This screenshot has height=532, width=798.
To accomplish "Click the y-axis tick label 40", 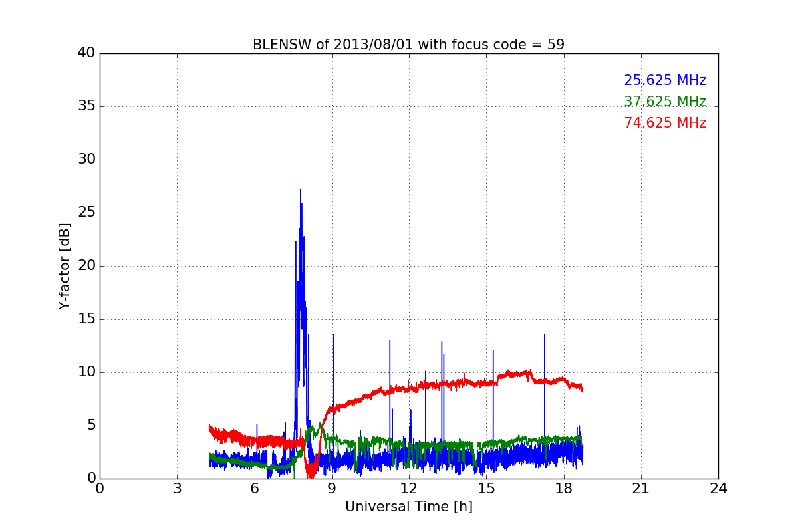I will (86, 53).
